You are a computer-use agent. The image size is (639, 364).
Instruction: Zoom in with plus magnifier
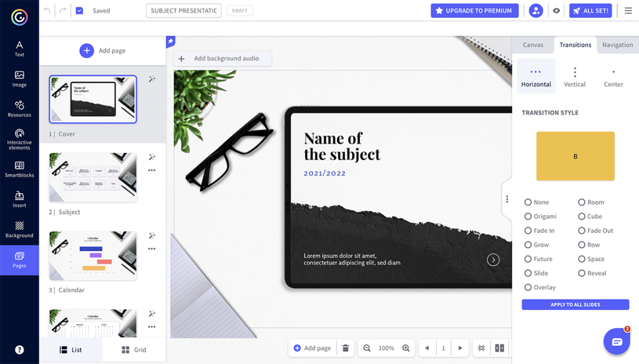406,348
